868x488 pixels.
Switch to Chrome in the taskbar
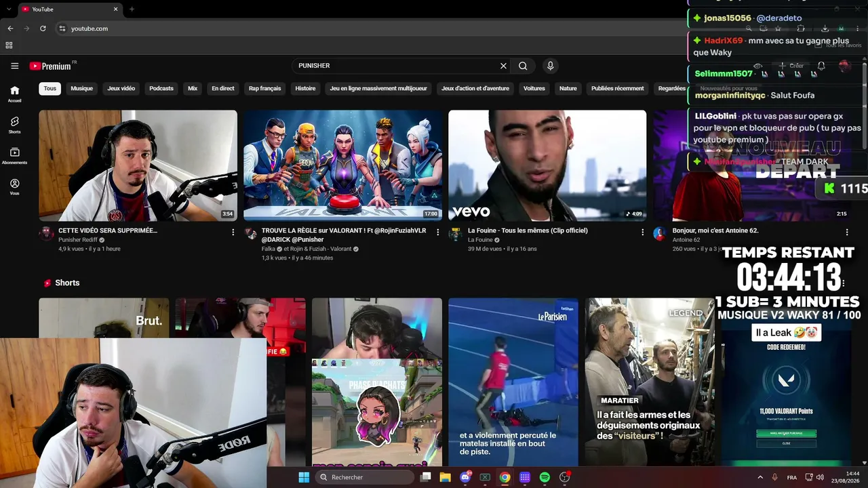tap(505, 477)
